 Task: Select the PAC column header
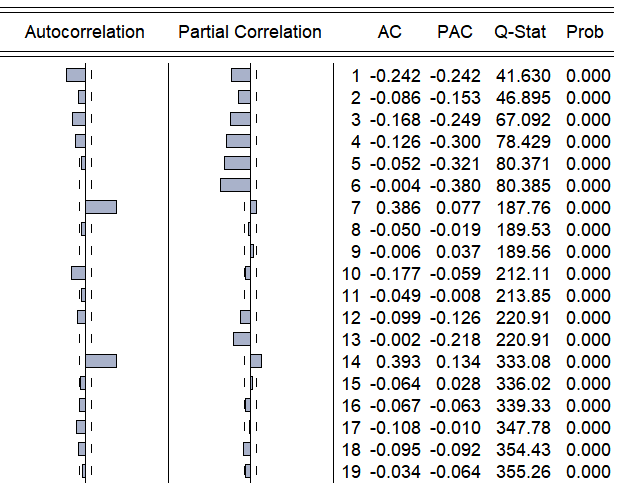coord(455,32)
